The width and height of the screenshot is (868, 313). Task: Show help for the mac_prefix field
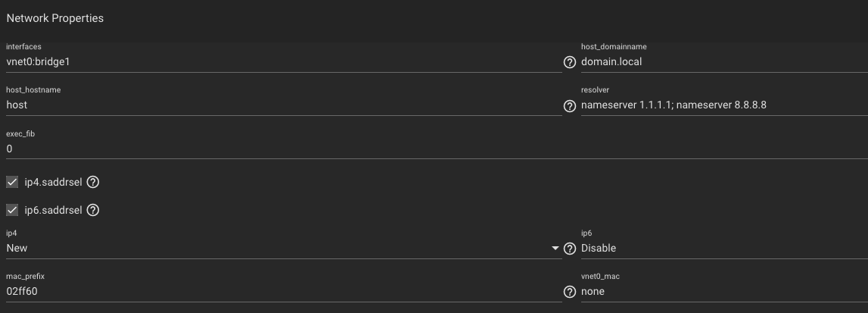coord(570,292)
